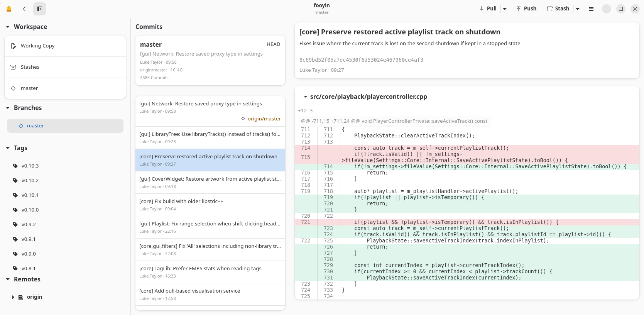Screen dimensions: 644x315
Task: Toggle the sidebar panel button
Action: point(40,9)
